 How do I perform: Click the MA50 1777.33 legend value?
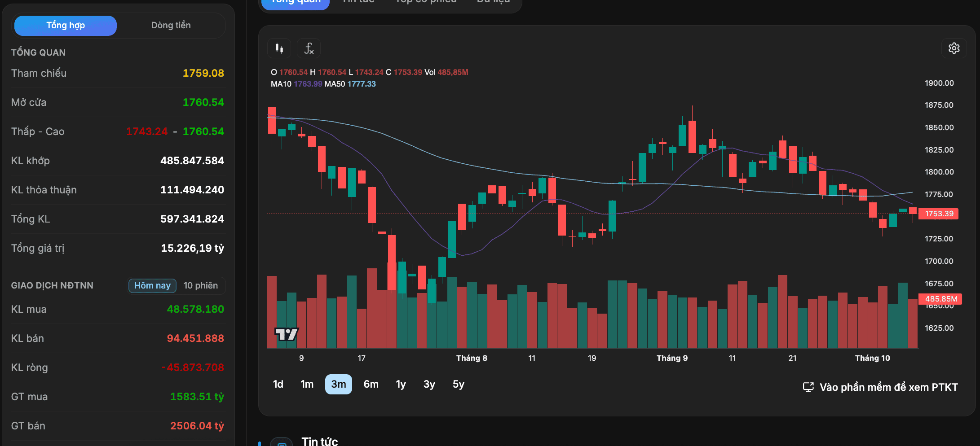click(362, 84)
